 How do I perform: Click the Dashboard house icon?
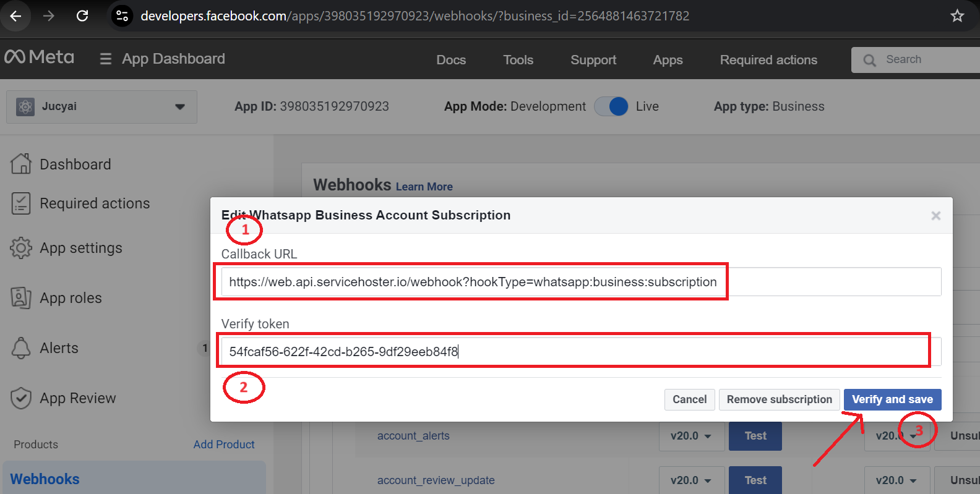21,164
